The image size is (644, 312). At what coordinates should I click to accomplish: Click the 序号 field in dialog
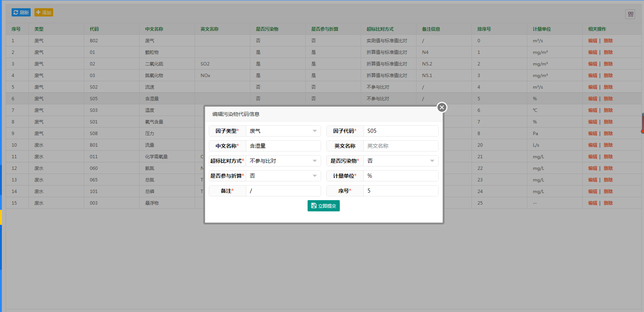(x=400, y=191)
